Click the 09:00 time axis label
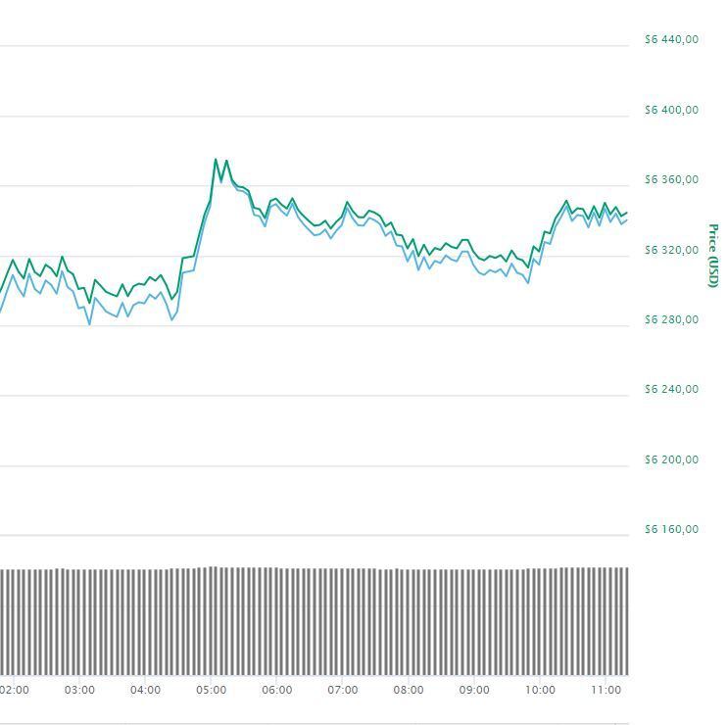This screenshot has width=728, height=725. (x=474, y=690)
